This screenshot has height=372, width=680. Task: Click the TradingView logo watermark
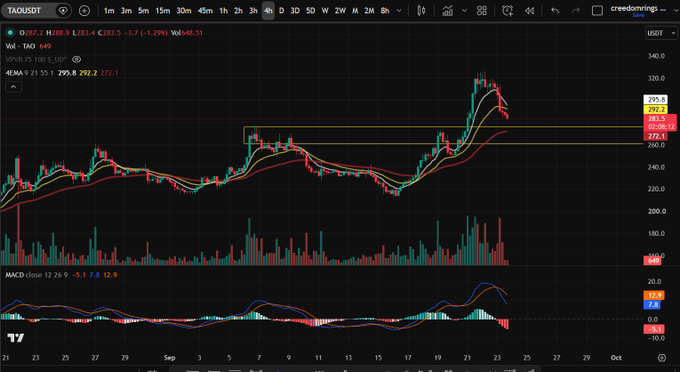coord(16,338)
